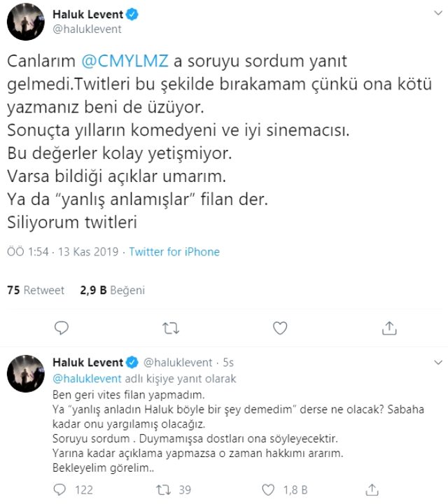Image resolution: width=448 pixels, height=504 pixels.
Task: Share the main tweet via share icon
Action: click(389, 328)
